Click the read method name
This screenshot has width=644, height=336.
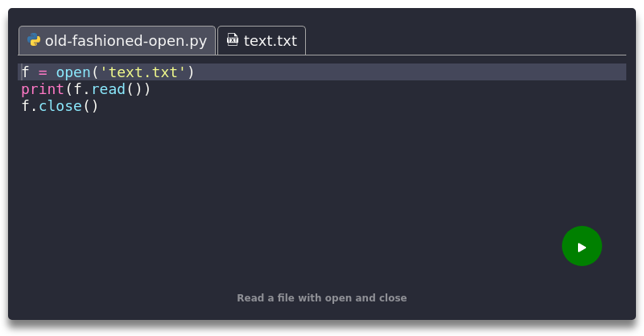(108, 89)
